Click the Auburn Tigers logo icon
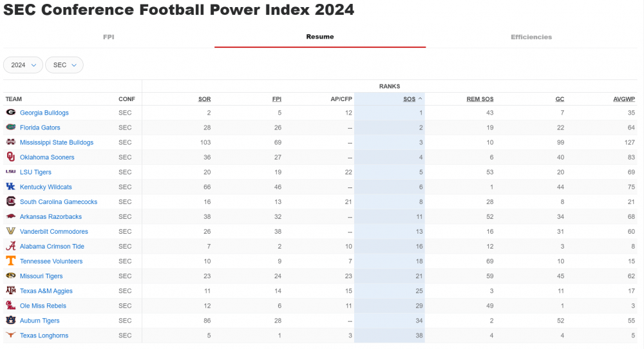Viewport: 644px width, 349px height. [x=11, y=321]
